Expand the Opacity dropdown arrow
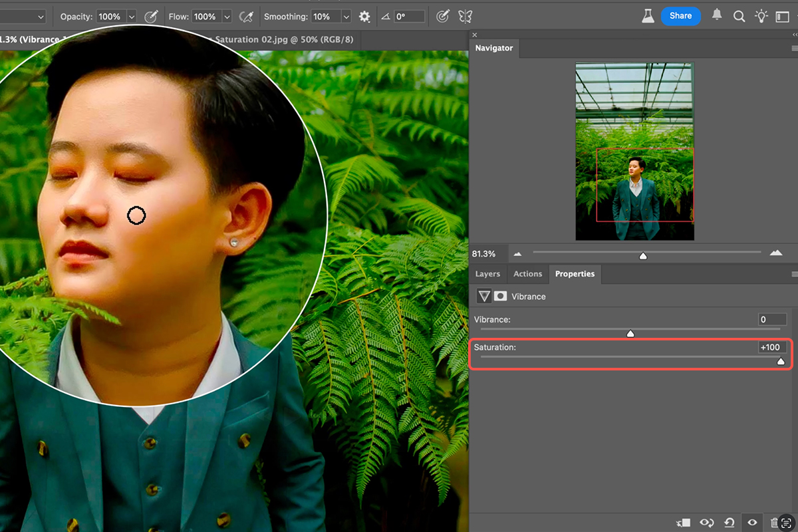Image resolution: width=798 pixels, height=532 pixels. (x=131, y=17)
